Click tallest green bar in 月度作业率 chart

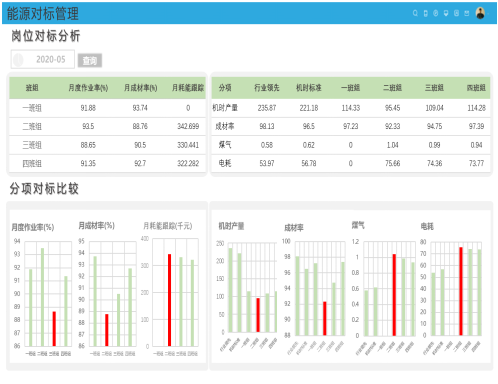[x=42, y=297]
